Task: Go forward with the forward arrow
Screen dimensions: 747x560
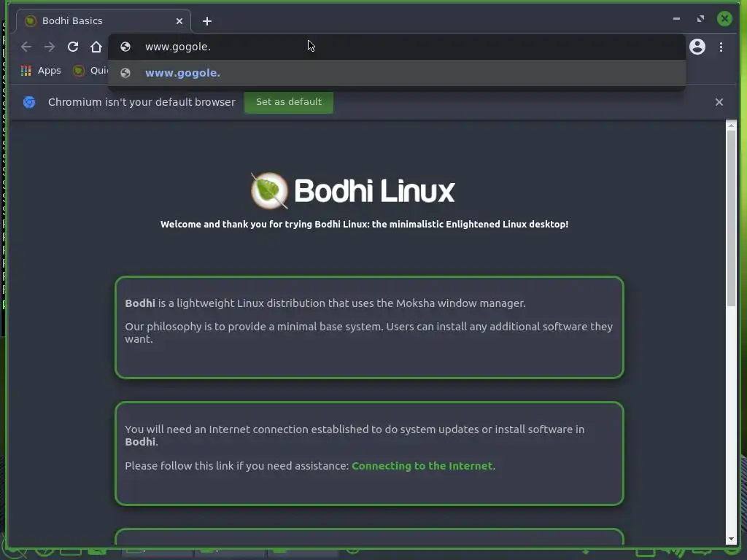Action: [x=49, y=47]
